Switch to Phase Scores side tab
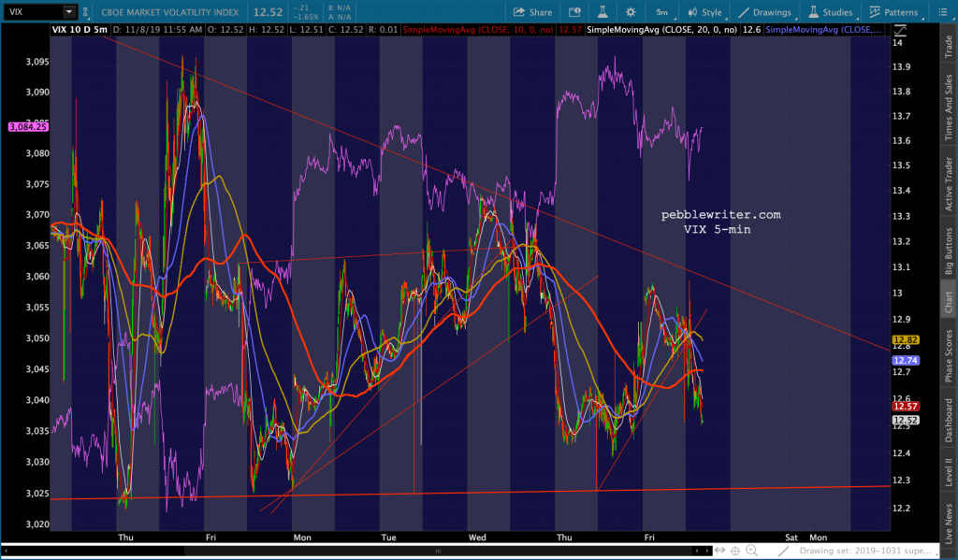958x560 pixels. pyautogui.click(x=949, y=356)
